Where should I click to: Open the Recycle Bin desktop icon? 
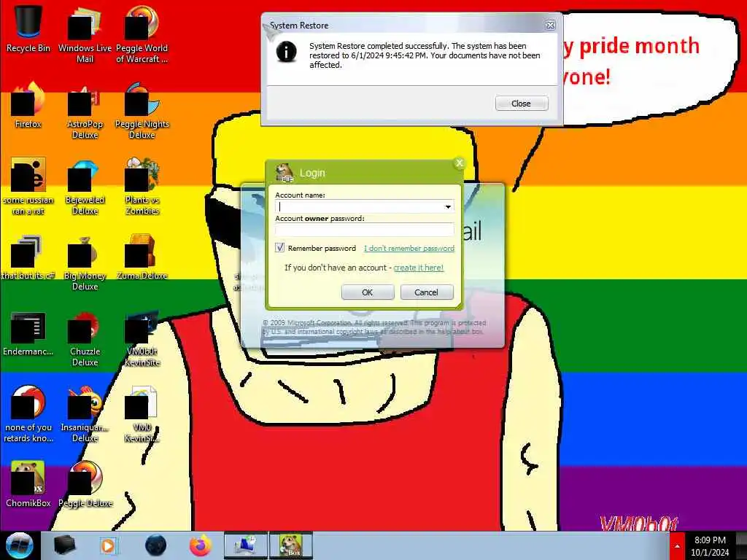pyautogui.click(x=28, y=28)
